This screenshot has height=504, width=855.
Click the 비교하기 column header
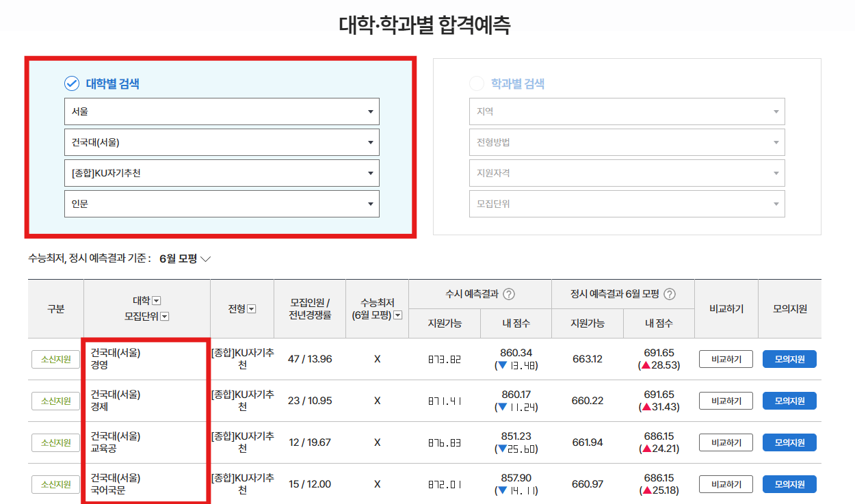(x=726, y=308)
